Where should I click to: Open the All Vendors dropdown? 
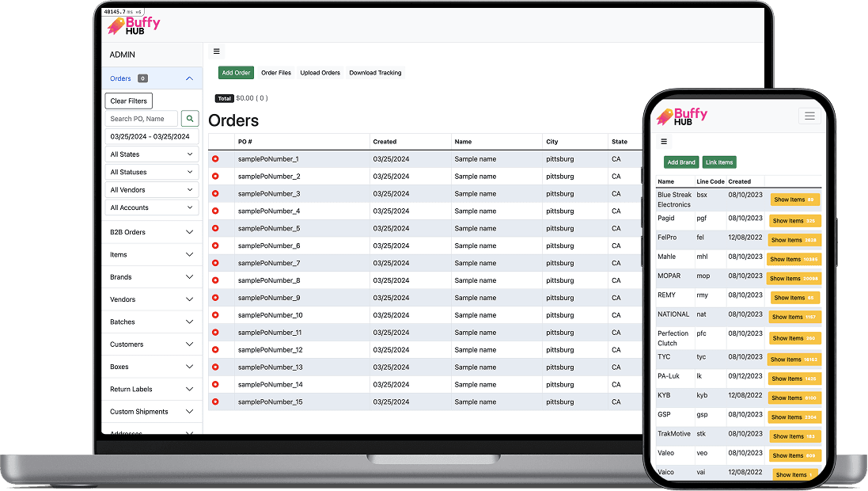point(152,190)
